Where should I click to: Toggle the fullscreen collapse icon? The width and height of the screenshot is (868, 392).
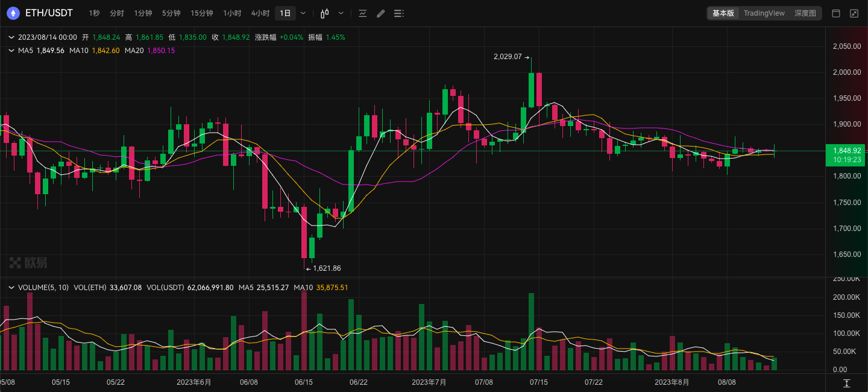coord(854,13)
